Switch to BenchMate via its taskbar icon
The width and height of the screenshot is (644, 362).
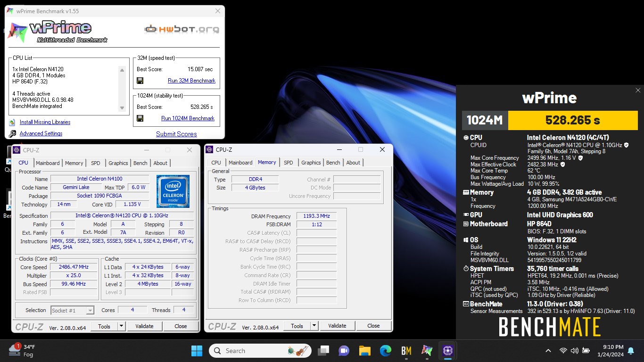tap(406, 351)
